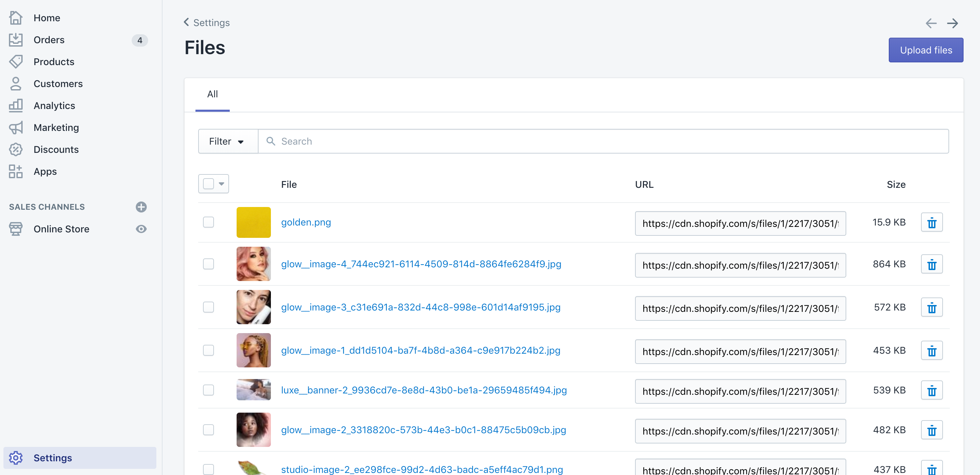
Task: Open the Filter dropdown
Action: (x=227, y=142)
